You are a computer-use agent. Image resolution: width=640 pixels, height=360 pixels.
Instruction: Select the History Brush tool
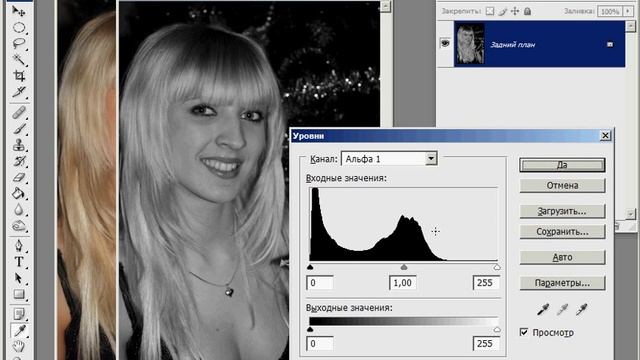(19, 161)
